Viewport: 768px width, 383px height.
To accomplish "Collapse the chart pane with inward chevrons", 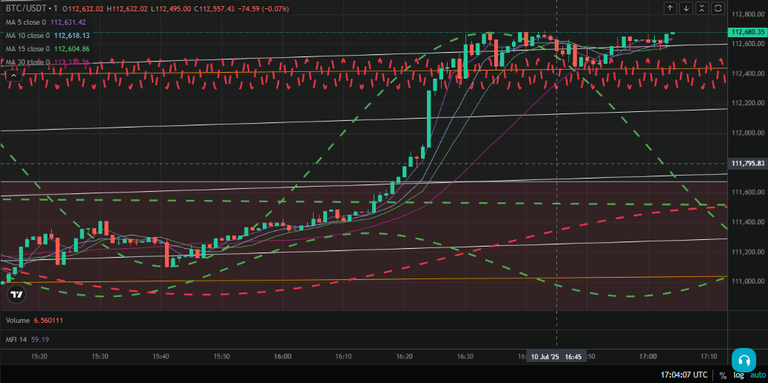I will point(702,8).
